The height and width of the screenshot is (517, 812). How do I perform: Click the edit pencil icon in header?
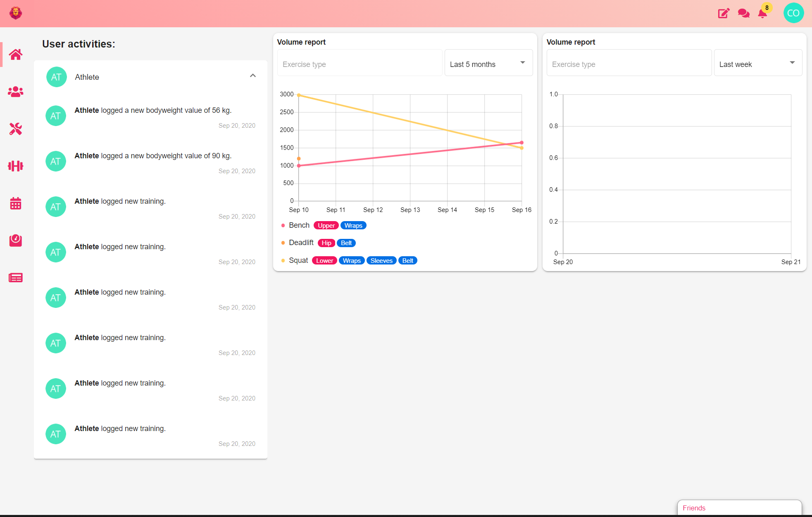pyautogui.click(x=724, y=13)
